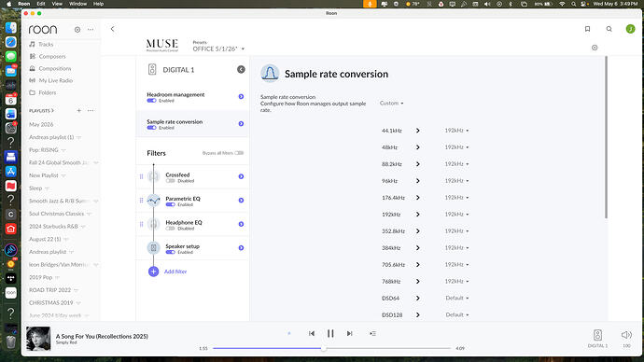The width and height of the screenshot is (644, 362).
Task: Open Speaker setup details arrow
Action: 241,248
